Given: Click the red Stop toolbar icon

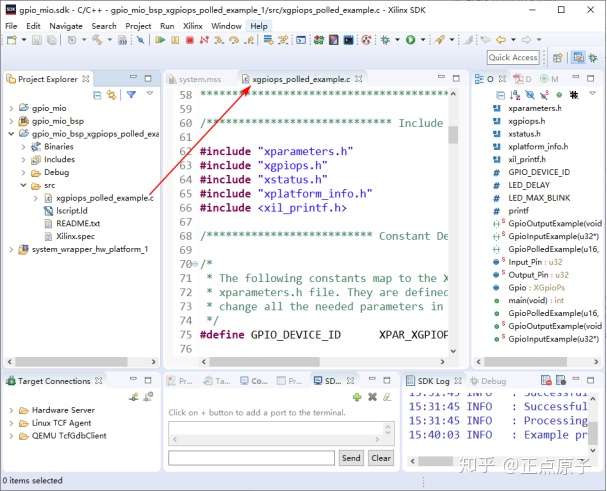Looking at the screenshot, I should point(189,40).
